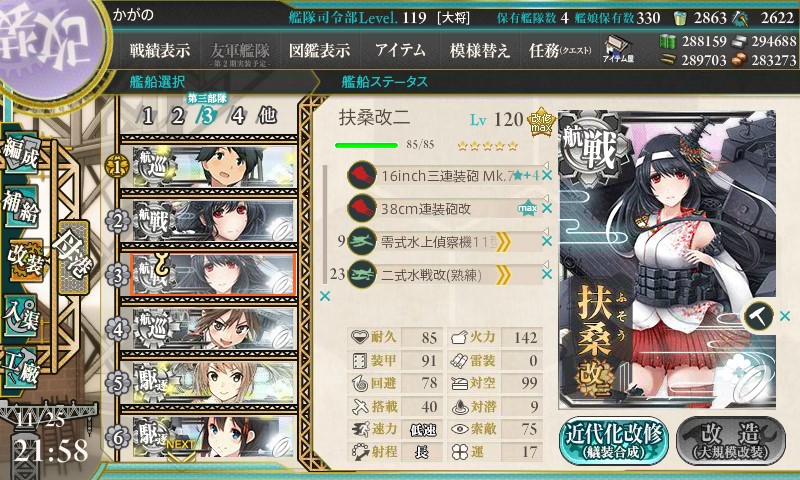Remove the 零式水上偵察機11型 equipment

pos(547,241)
